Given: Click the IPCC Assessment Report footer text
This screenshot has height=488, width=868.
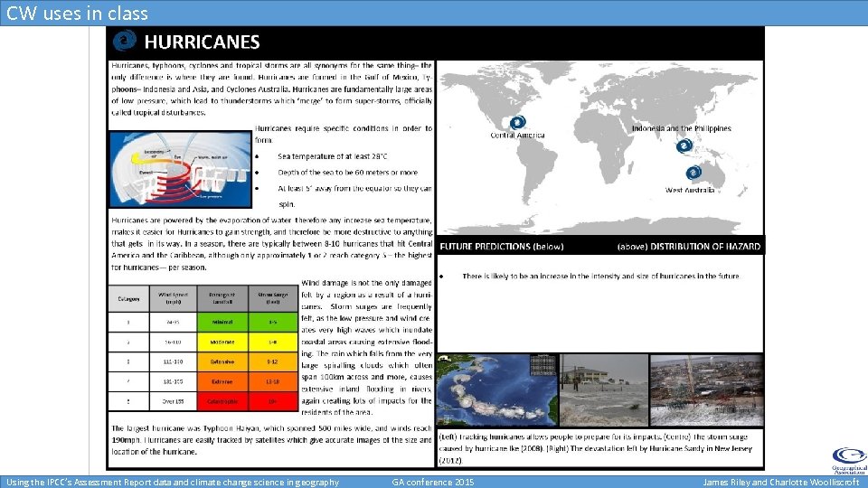Looking at the screenshot, I should pyautogui.click(x=173, y=482).
